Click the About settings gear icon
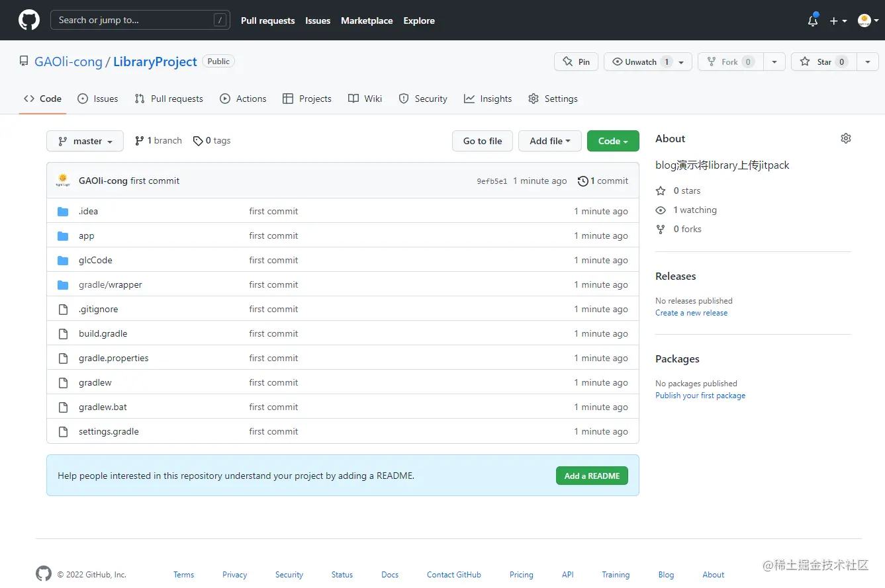 point(846,138)
